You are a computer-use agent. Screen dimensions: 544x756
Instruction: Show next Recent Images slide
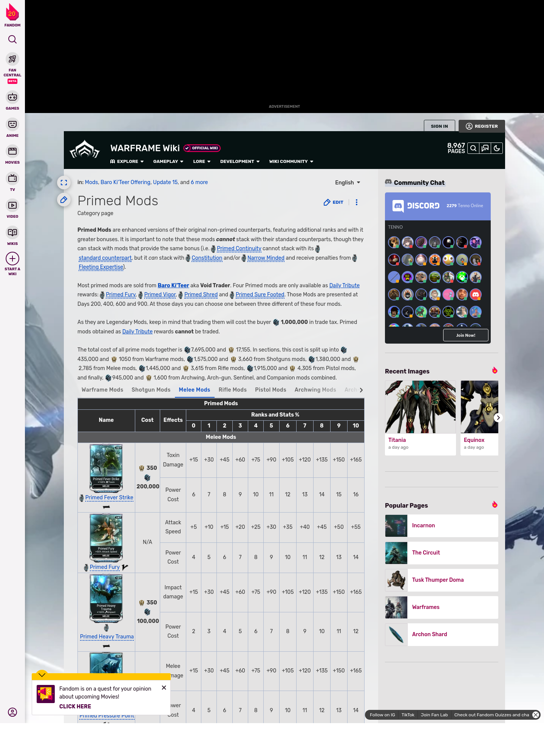498,418
